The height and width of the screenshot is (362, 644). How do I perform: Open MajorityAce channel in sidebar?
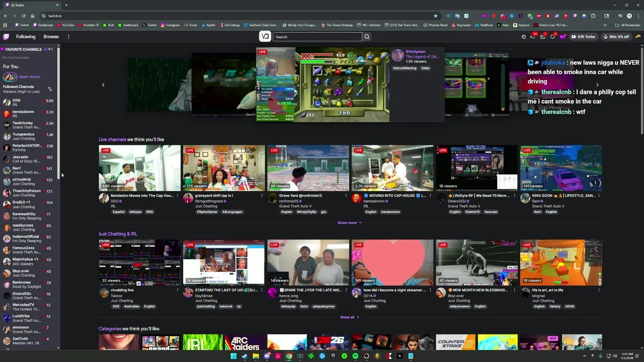[29, 261]
